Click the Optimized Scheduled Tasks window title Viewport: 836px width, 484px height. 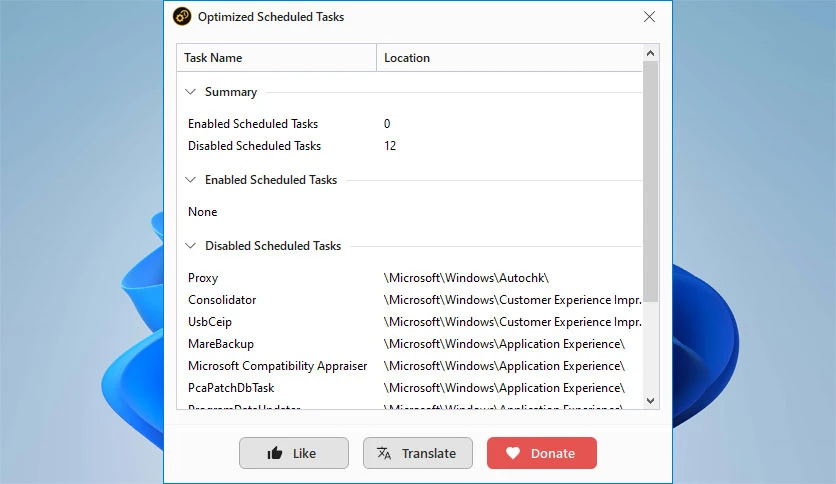click(271, 17)
